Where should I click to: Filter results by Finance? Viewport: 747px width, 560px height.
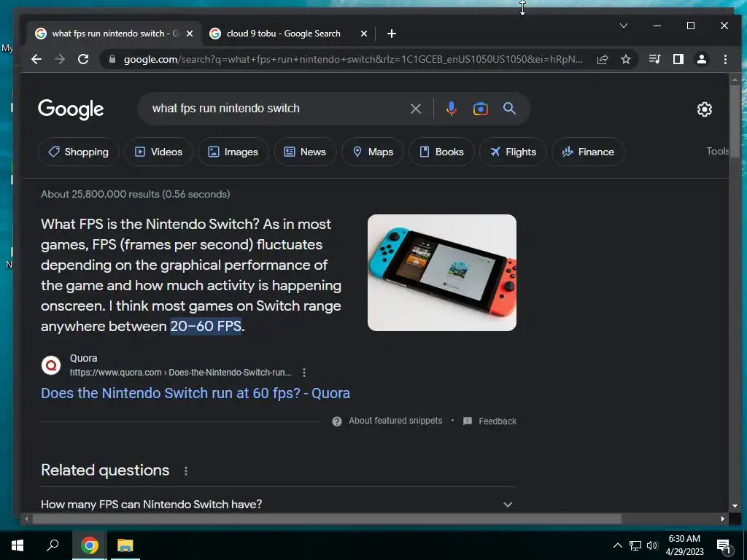click(588, 152)
